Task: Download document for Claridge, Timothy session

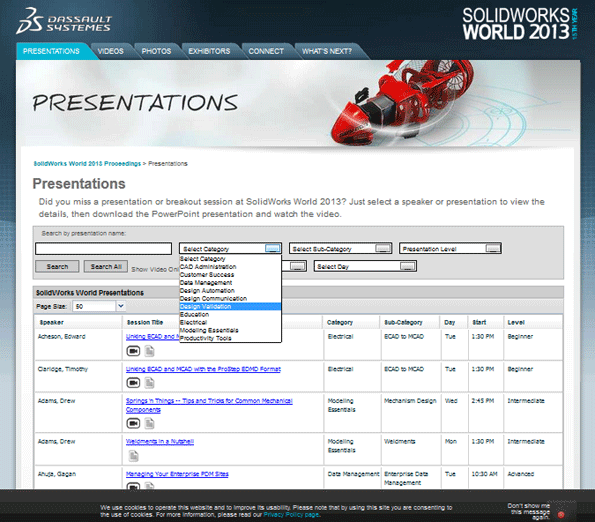Action: [150, 383]
